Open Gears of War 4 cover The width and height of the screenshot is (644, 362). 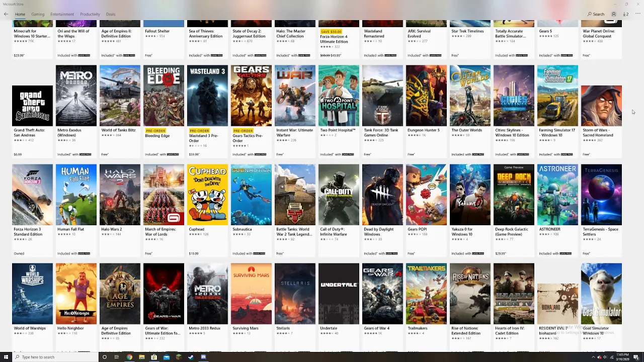[382, 294]
